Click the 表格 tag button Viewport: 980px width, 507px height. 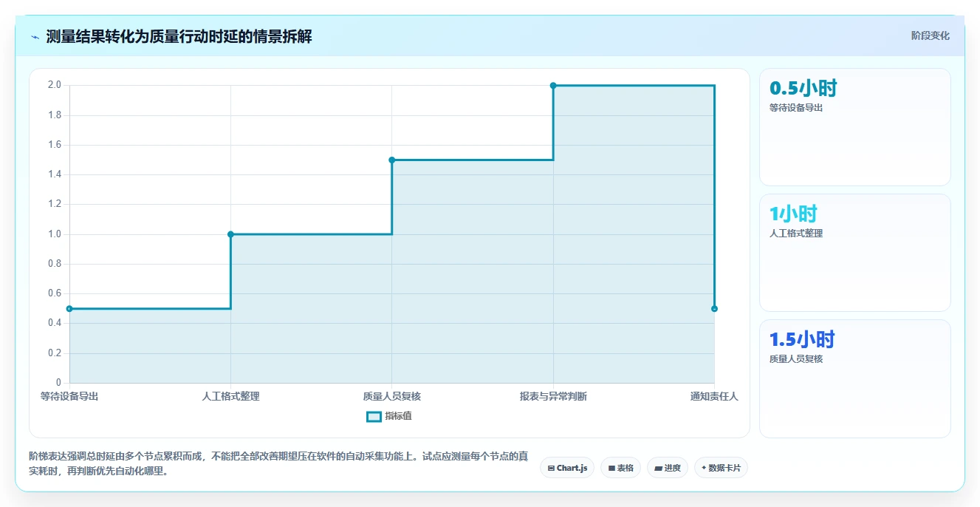[620, 468]
